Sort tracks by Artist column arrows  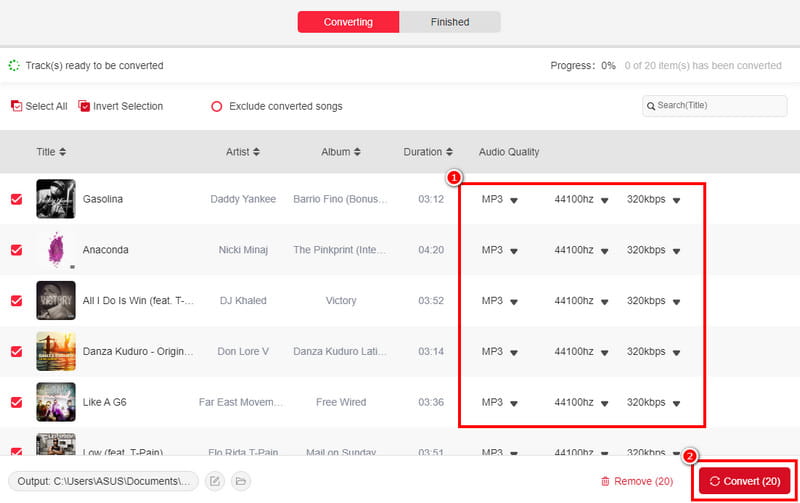(x=256, y=152)
